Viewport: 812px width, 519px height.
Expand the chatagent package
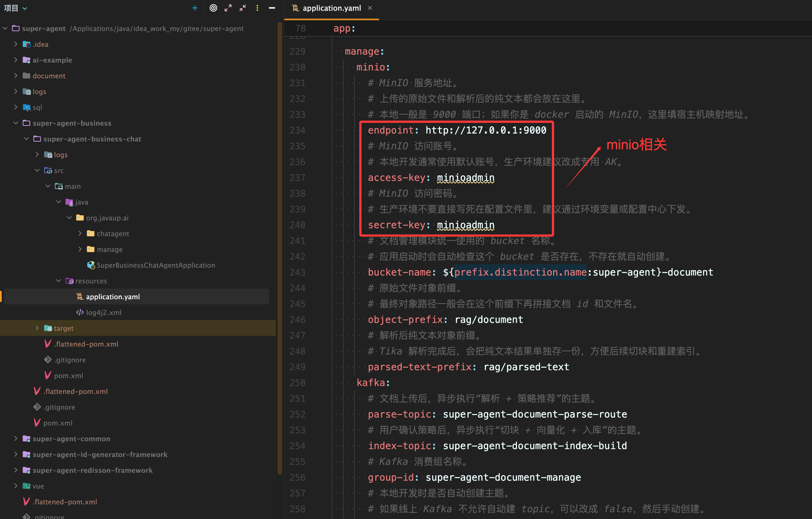pos(80,234)
